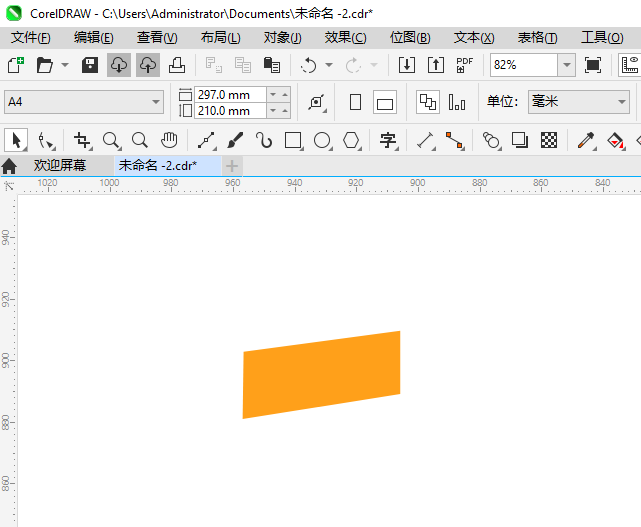
Task: Select the Transparency checkerboard tool
Action: click(549, 140)
